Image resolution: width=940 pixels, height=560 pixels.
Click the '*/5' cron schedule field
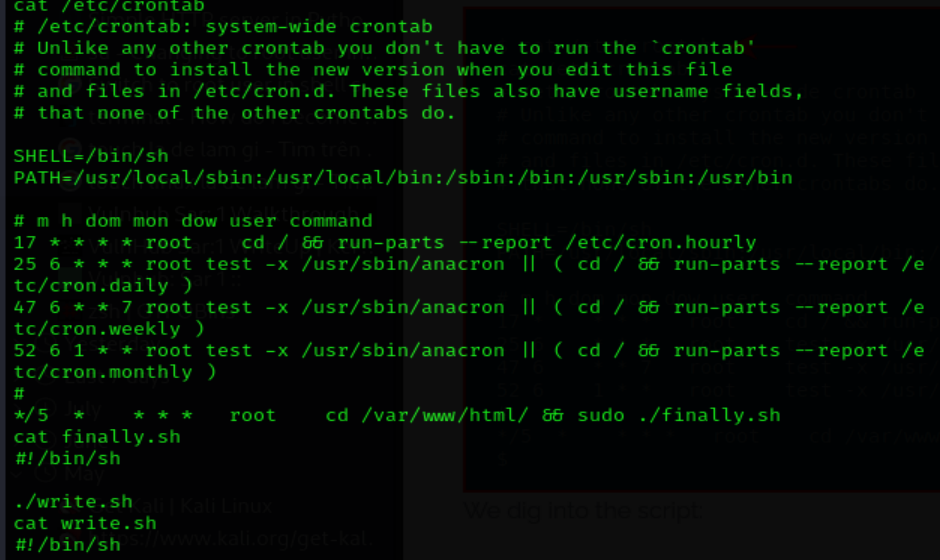[x=31, y=415]
